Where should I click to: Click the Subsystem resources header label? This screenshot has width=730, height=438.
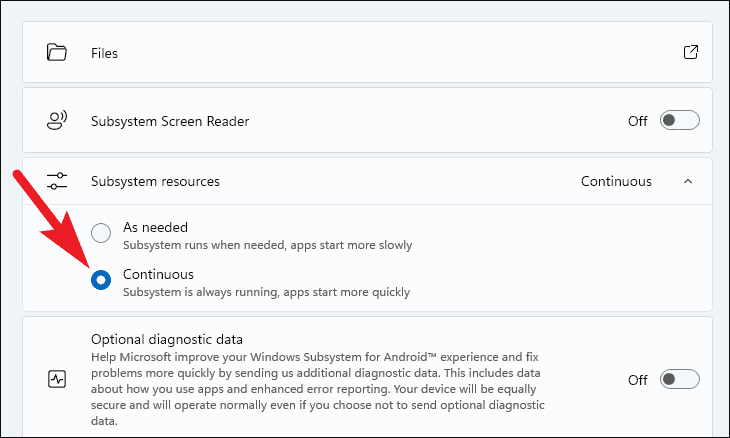[x=155, y=181]
